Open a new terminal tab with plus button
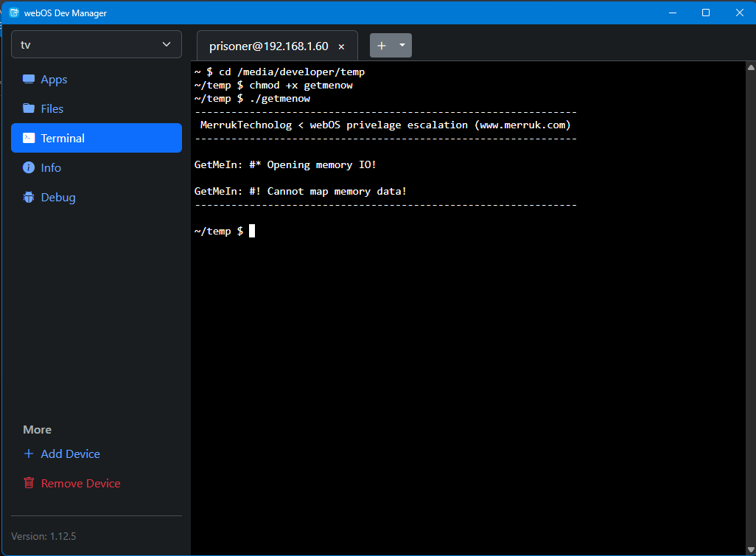756x556 pixels. (382, 46)
